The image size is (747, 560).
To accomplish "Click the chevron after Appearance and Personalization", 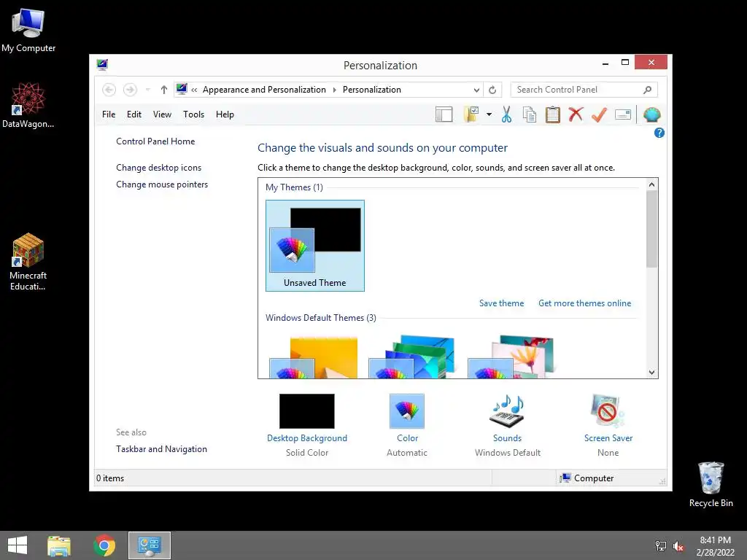I will point(334,90).
